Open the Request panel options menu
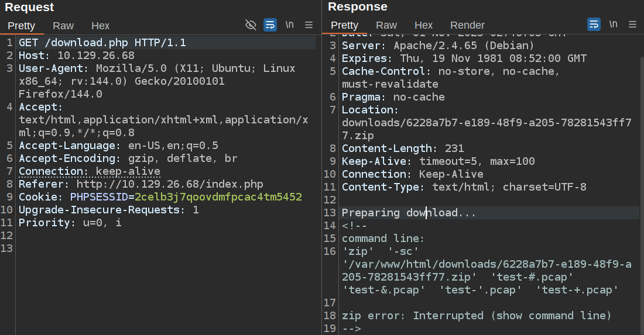The height and width of the screenshot is (335, 644). pyautogui.click(x=309, y=25)
